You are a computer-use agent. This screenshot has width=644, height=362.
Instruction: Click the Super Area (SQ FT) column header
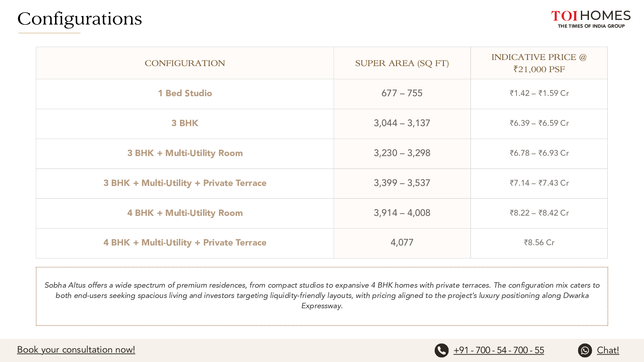click(402, 63)
